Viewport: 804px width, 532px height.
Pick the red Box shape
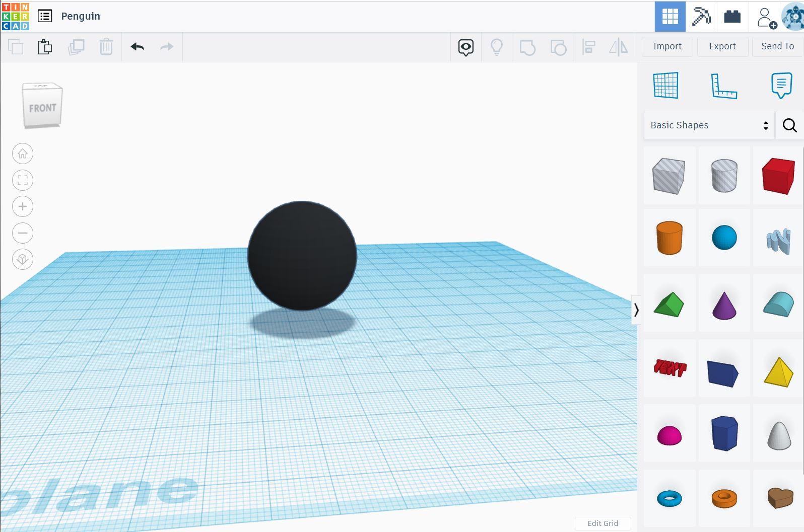tap(778, 176)
